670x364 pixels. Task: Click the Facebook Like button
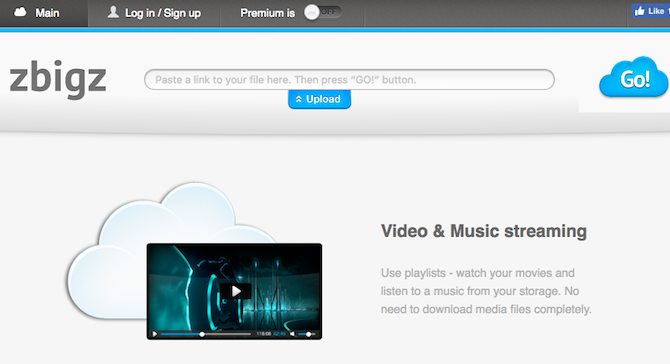[651, 11]
